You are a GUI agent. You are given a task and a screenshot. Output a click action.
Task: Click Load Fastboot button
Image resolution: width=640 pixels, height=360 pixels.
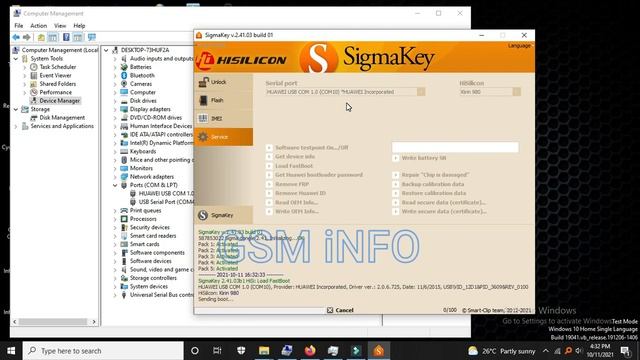pyautogui.click(x=290, y=166)
